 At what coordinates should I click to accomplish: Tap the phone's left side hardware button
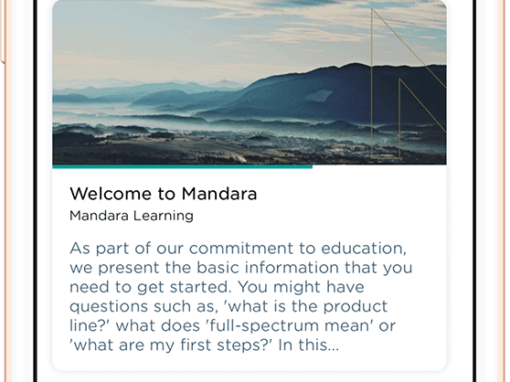tap(2, 32)
